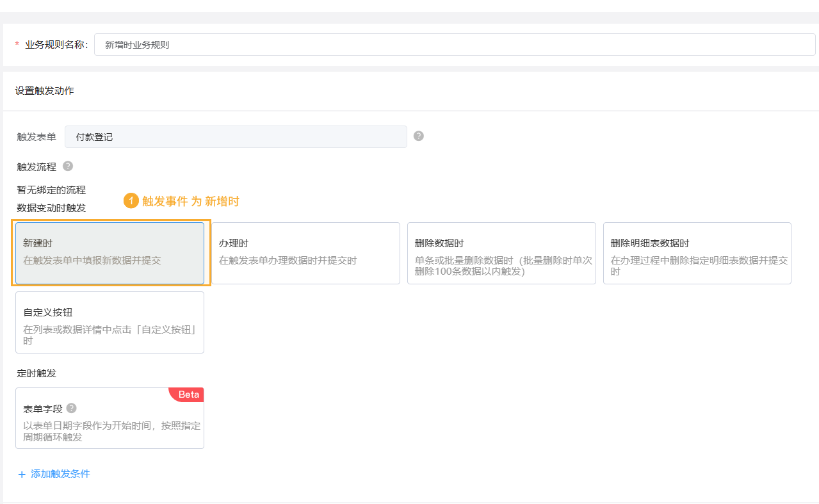Select the 新建时 trigger option
The height and width of the screenshot is (504, 819).
tap(109, 253)
